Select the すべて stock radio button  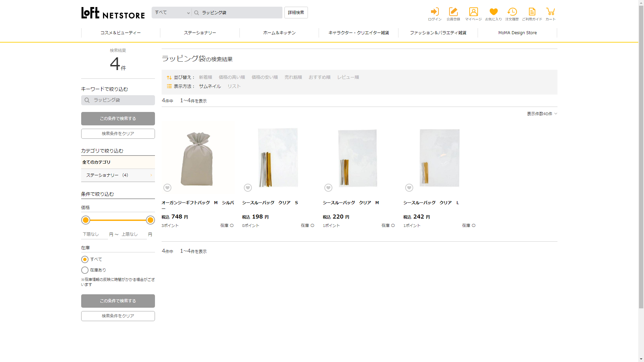[x=85, y=259]
